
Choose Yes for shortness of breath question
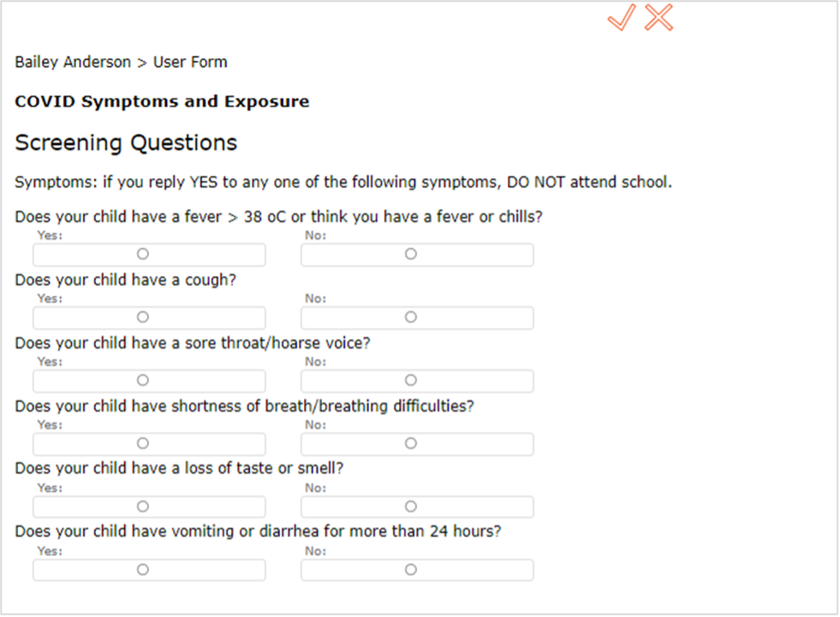[143, 443]
